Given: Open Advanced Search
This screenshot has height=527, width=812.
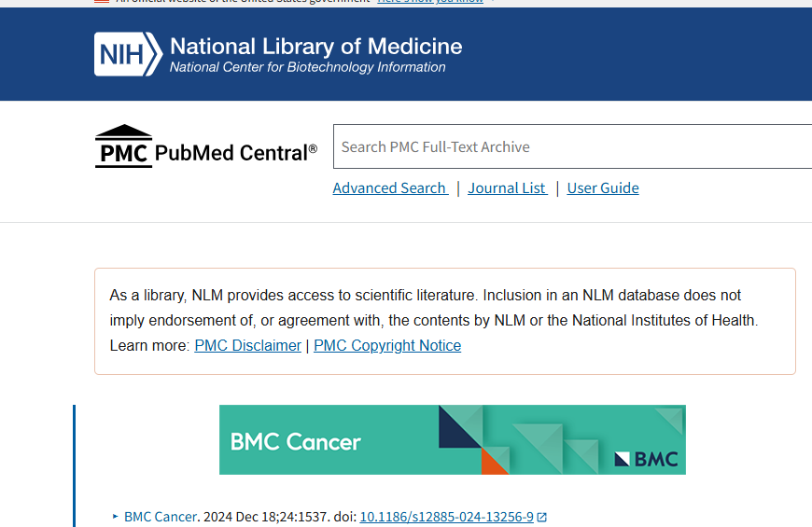Looking at the screenshot, I should pos(389,188).
